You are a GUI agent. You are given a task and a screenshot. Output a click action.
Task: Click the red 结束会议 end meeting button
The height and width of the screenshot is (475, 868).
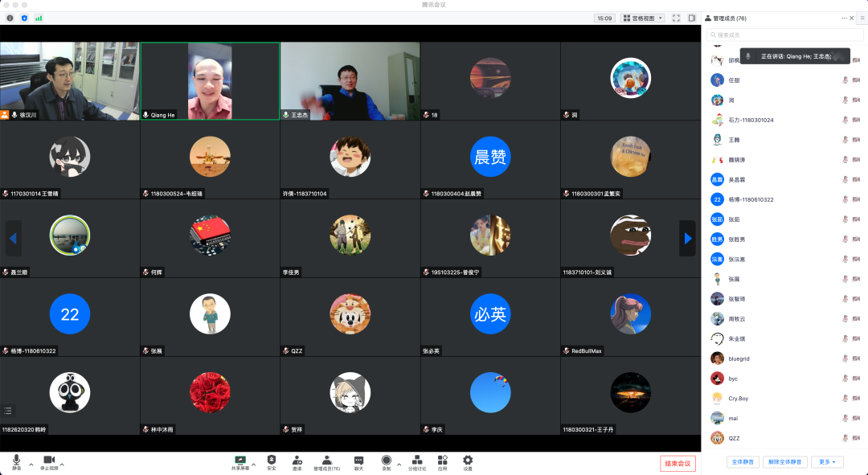(678, 463)
